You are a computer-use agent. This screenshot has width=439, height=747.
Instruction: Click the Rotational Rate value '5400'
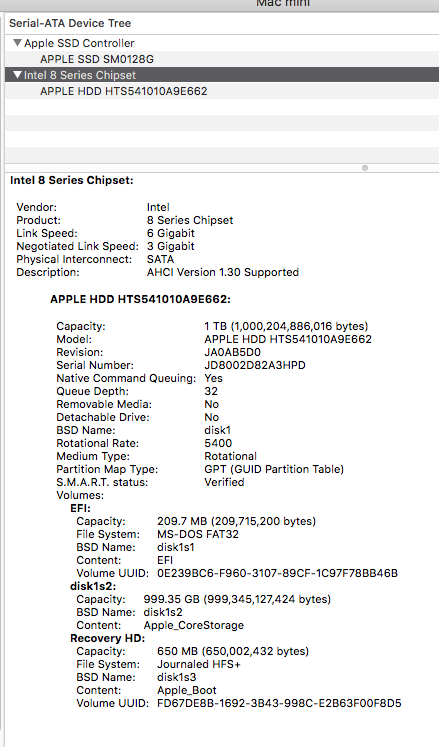tap(218, 443)
